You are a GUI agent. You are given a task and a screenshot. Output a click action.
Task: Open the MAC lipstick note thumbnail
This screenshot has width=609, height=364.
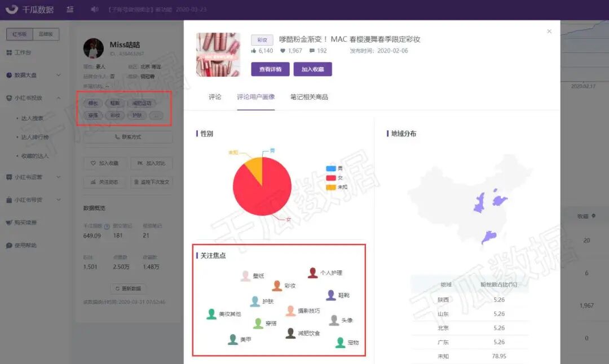(x=218, y=55)
